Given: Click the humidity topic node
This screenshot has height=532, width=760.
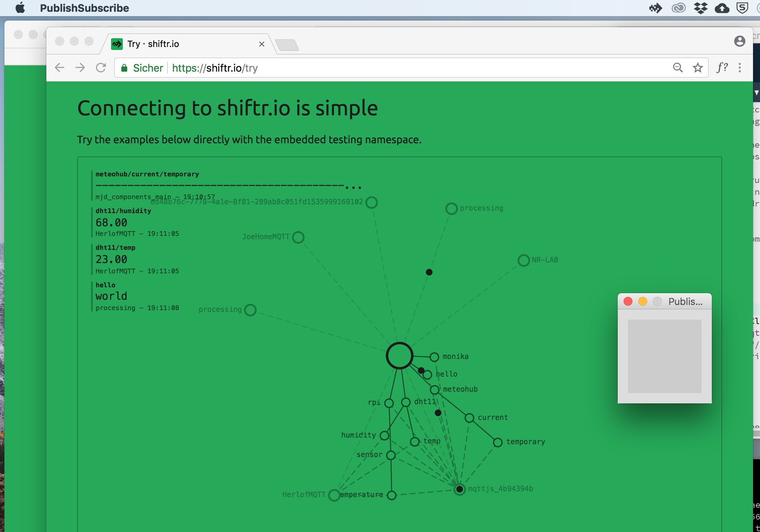Looking at the screenshot, I should tap(384, 435).
